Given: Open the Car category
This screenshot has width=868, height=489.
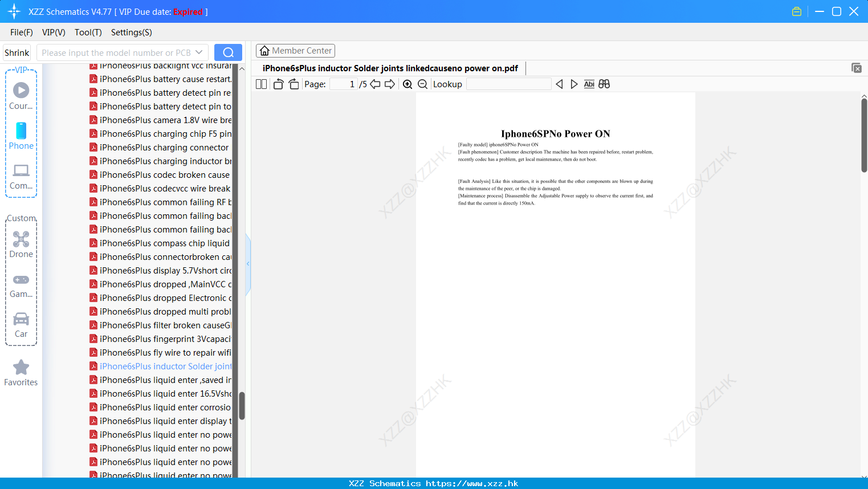Looking at the screenshot, I should pyautogui.click(x=21, y=325).
